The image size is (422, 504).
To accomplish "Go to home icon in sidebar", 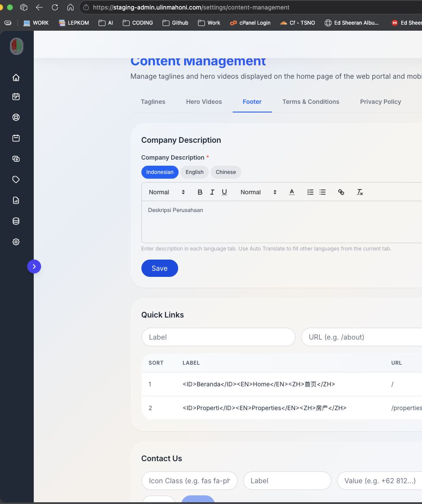I will [x=16, y=77].
